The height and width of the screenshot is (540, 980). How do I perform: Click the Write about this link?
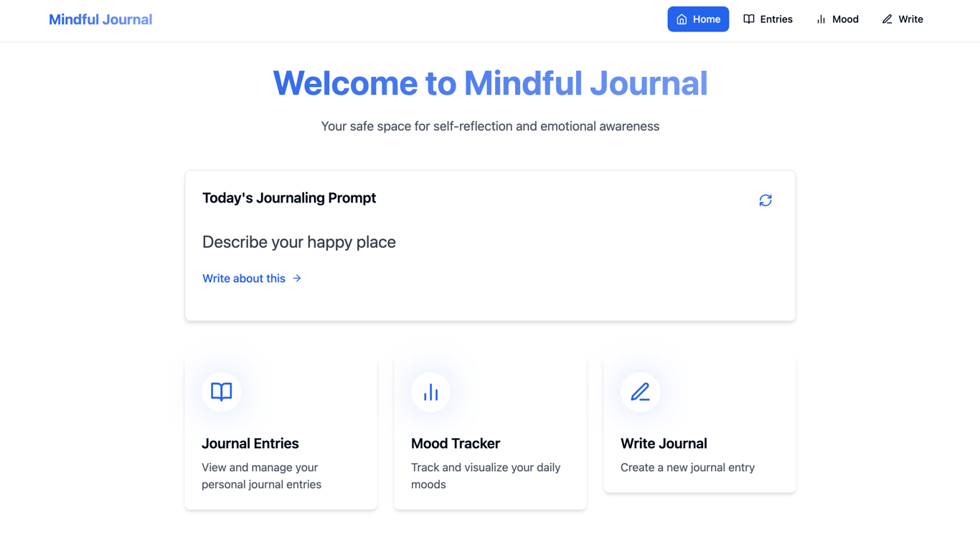(x=244, y=278)
